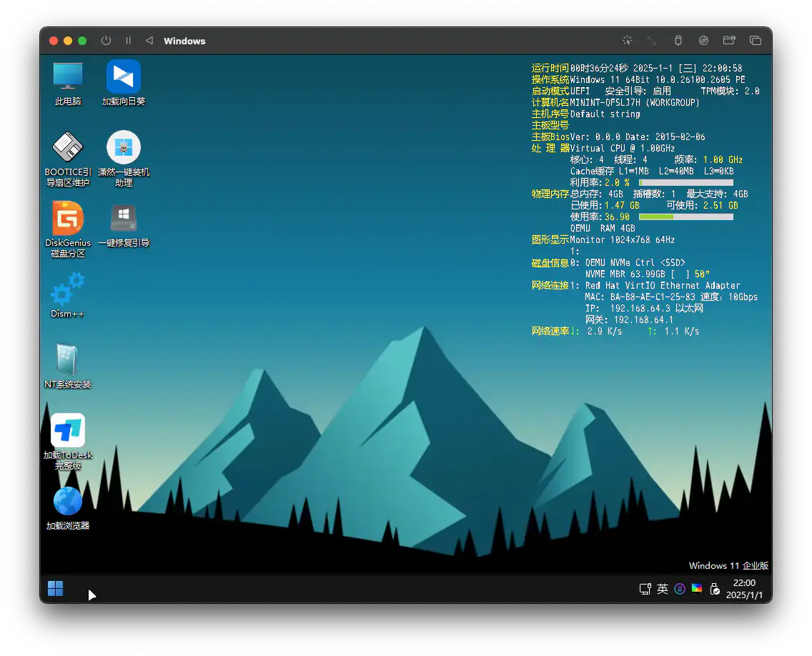This screenshot has height=656, width=812.
Task: Open 加载ToDesk完整版 shortcut
Action: 68,431
